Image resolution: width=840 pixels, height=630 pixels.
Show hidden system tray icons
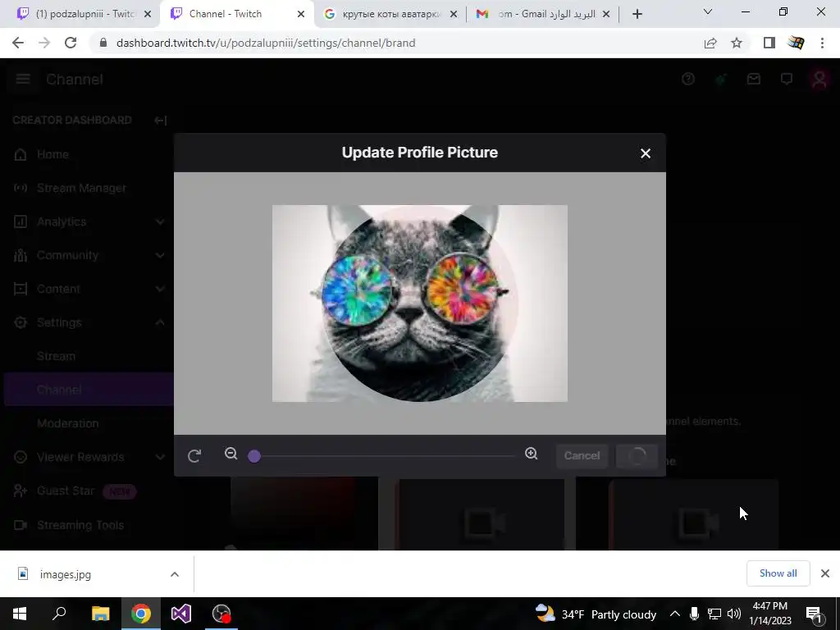[674, 614]
